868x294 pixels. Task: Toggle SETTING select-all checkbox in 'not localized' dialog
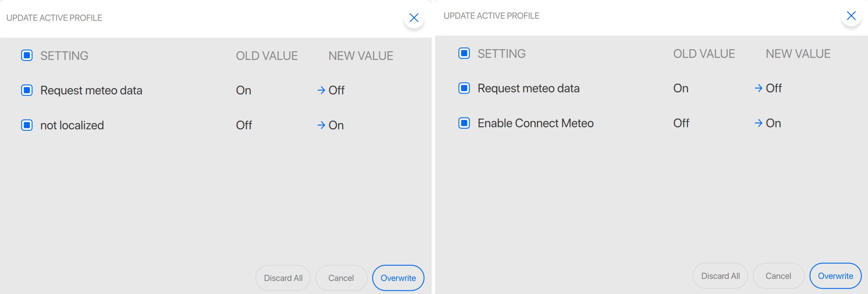coord(27,55)
